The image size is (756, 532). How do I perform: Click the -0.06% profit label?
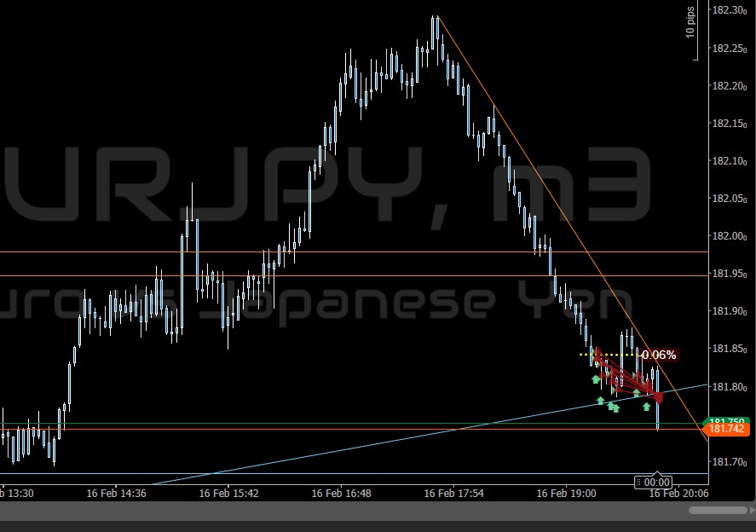(x=658, y=355)
